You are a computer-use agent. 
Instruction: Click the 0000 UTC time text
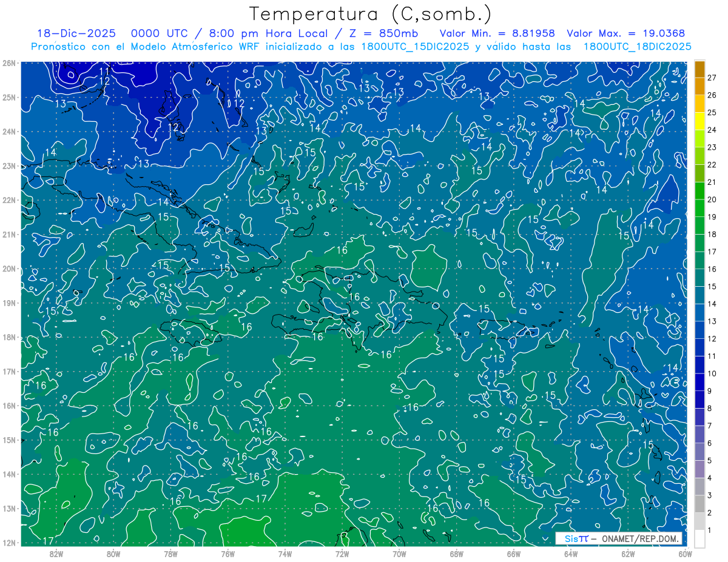pos(160,33)
